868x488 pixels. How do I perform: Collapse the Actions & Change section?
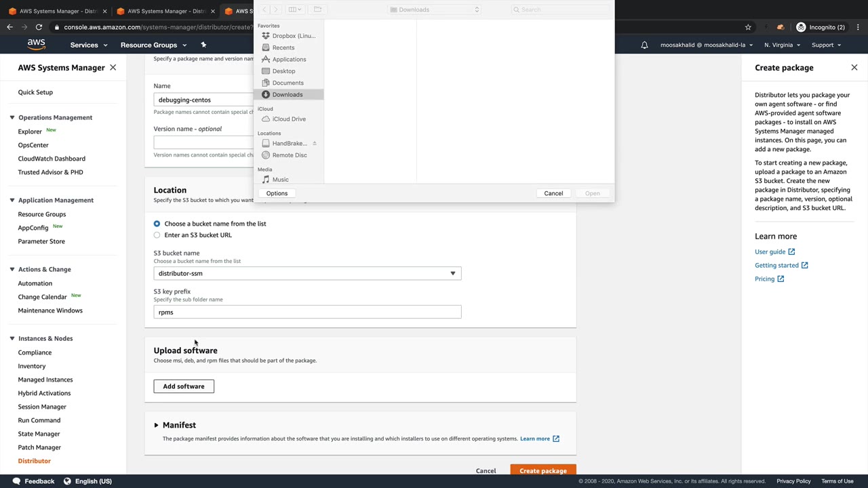[12, 270]
